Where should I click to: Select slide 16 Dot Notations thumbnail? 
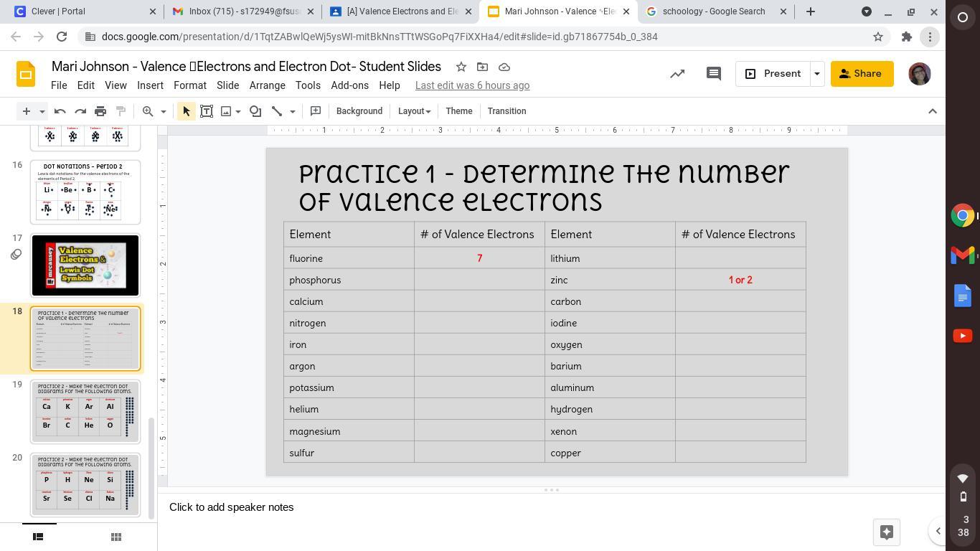point(85,192)
